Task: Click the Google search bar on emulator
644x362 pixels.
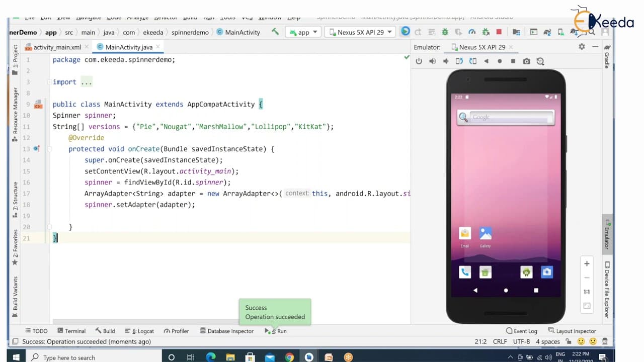Action: click(x=506, y=117)
